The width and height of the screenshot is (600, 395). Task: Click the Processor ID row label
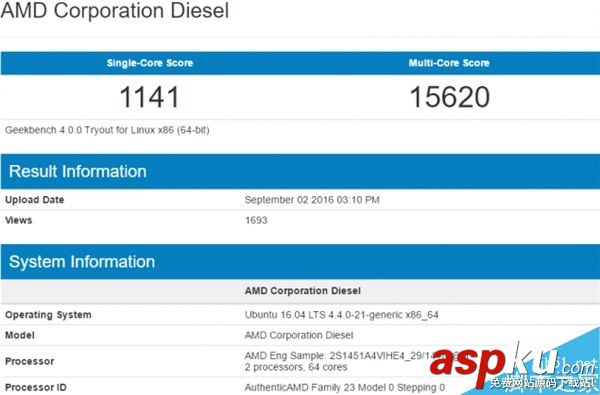[x=36, y=387]
